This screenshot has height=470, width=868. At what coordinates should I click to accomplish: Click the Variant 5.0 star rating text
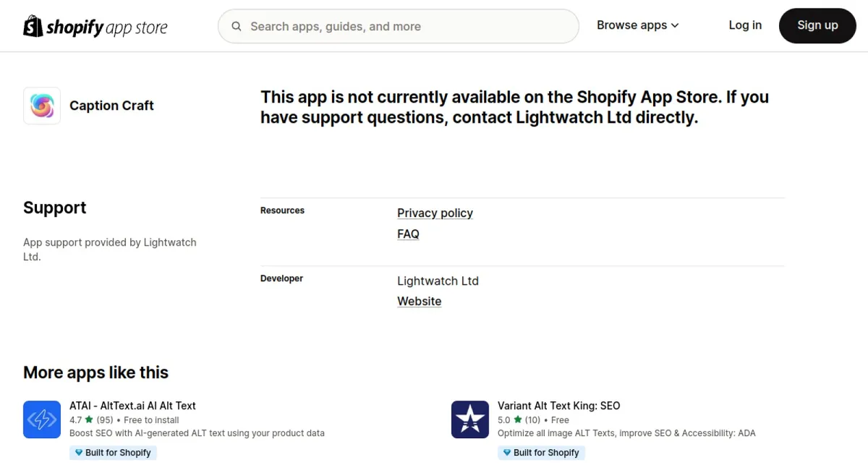point(519,420)
